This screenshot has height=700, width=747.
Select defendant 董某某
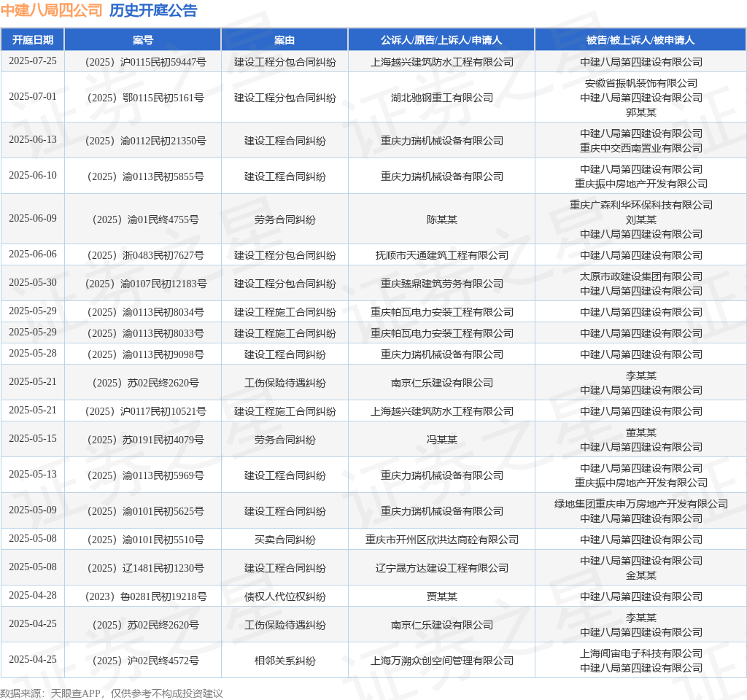[640, 432]
